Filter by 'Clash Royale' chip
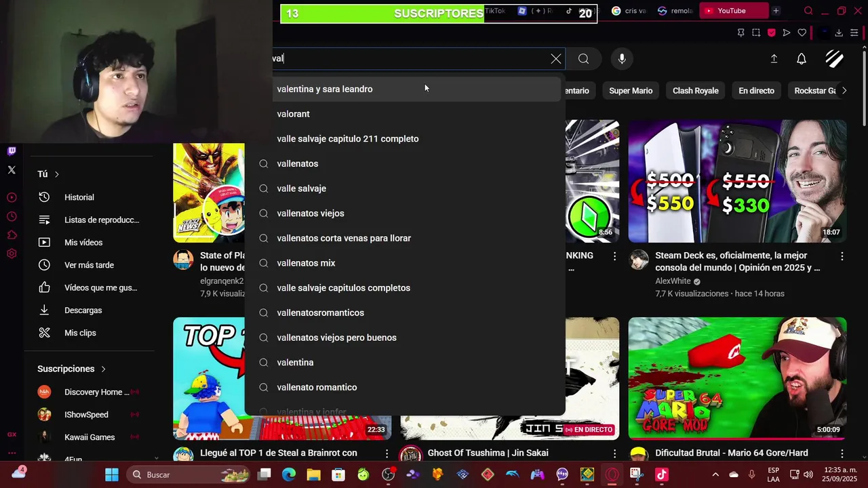The image size is (868, 488). (x=695, y=91)
